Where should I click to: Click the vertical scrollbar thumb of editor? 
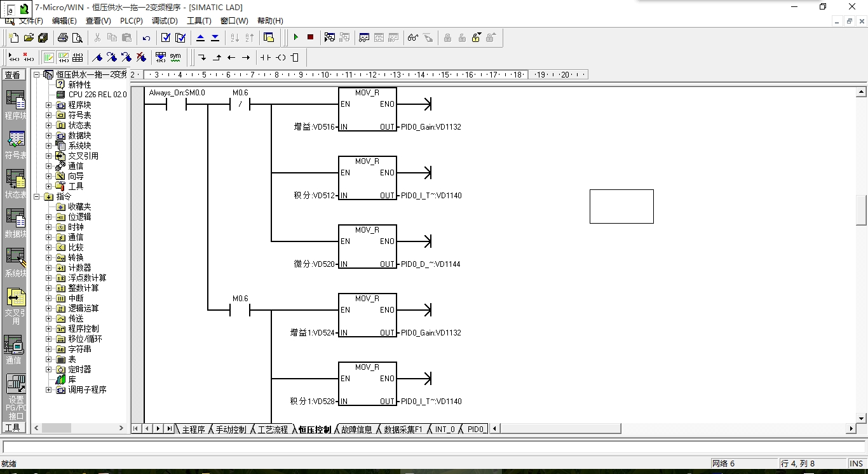pos(862,210)
